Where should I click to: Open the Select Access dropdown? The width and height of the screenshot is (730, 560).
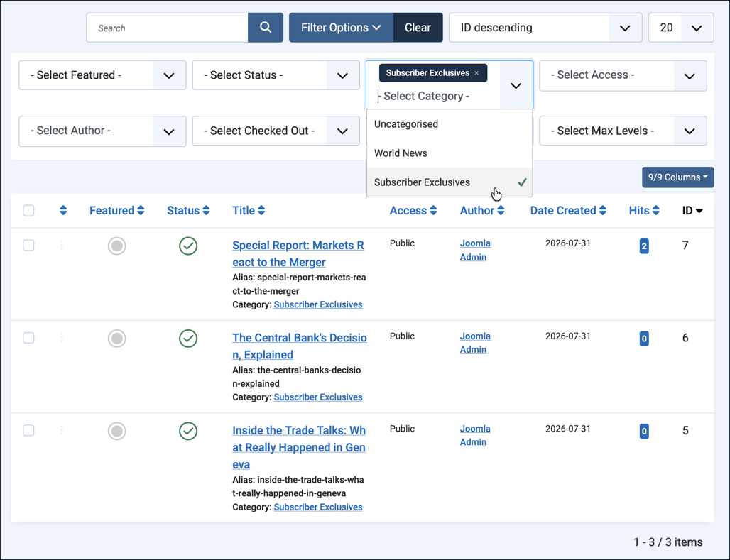pyautogui.click(x=623, y=75)
